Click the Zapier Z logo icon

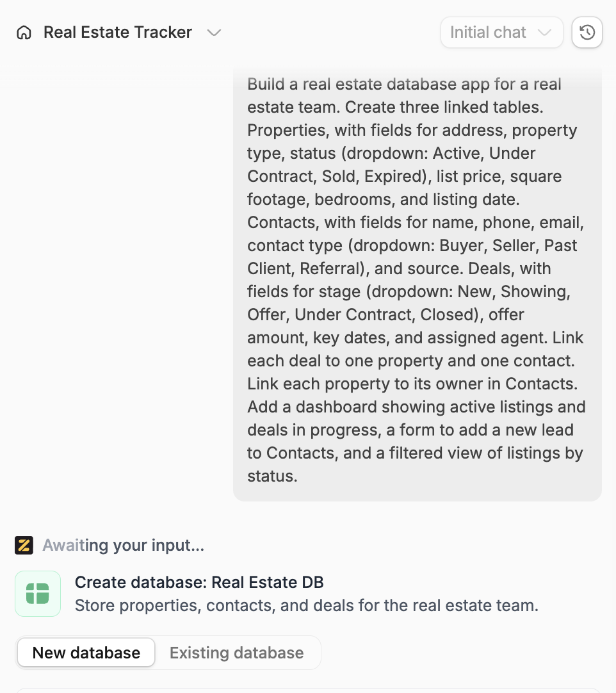24,545
